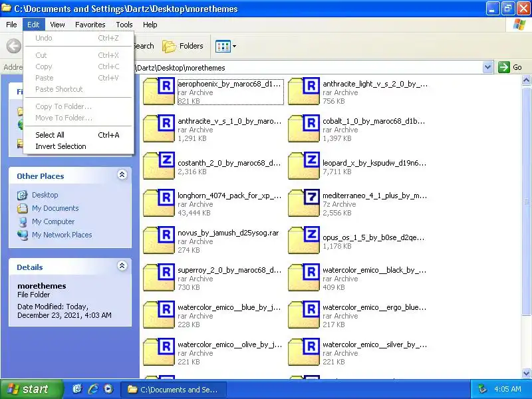Screen dimensions: 532x399
Task: Choose Select All in Edit menu
Action: pyautogui.click(x=78, y=135)
